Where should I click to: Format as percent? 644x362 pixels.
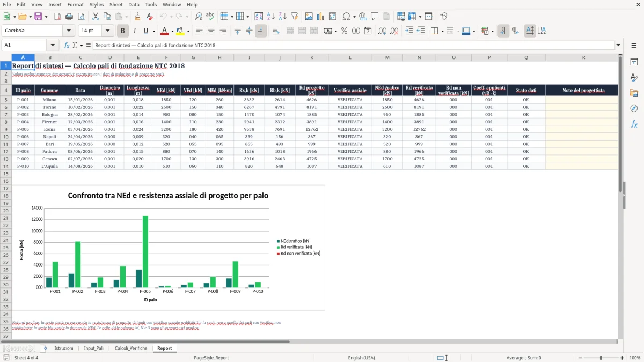[345, 31]
